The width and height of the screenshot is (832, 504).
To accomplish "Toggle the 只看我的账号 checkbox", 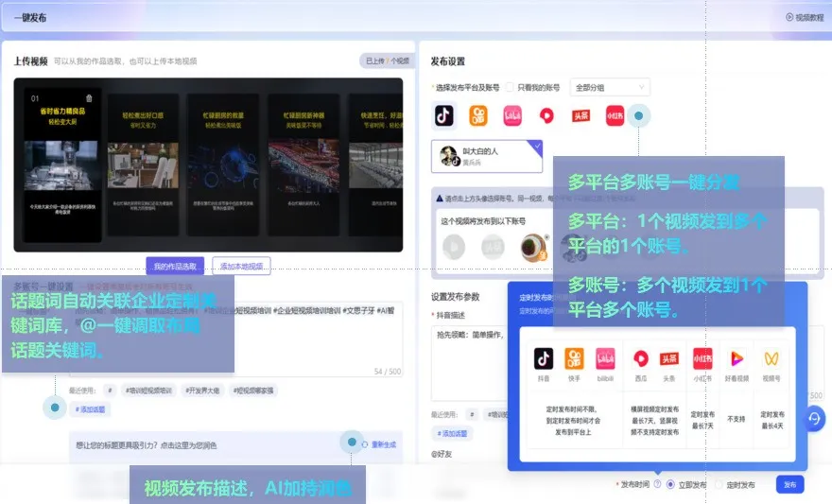I will point(510,87).
